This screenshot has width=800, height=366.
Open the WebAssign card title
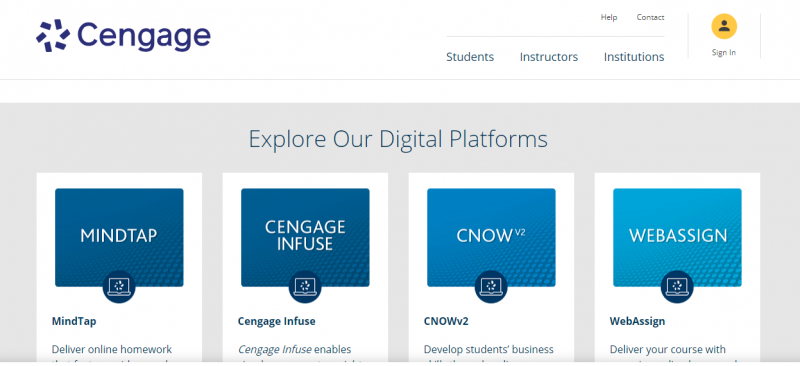(637, 322)
